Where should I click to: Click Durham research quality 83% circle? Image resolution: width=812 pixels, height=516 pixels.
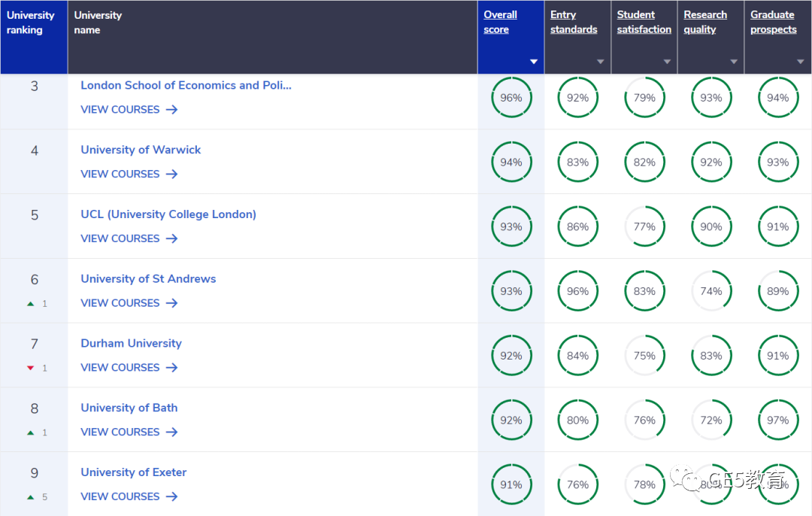click(x=711, y=355)
